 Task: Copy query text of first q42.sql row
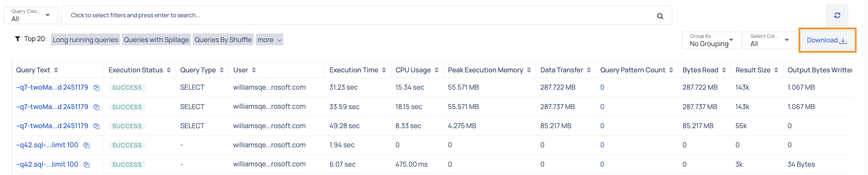click(x=86, y=145)
